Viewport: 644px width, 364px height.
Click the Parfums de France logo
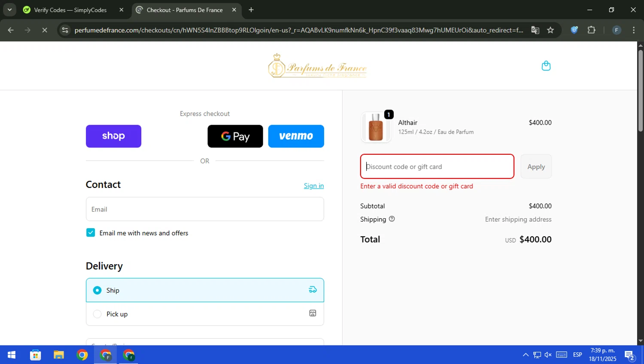click(x=317, y=66)
